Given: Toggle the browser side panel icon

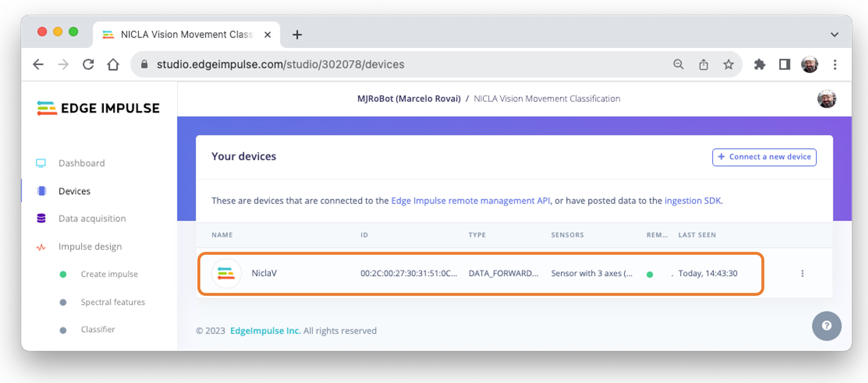Looking at the screenshot, I should pos(785,64).
